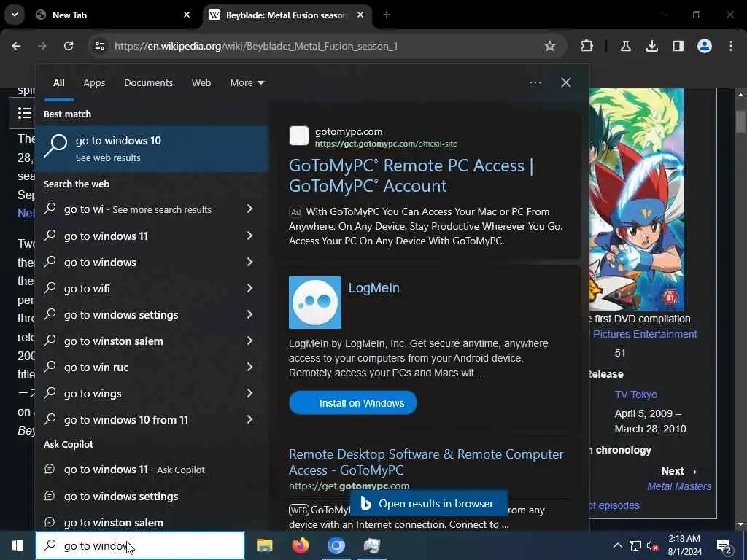Click Open results in browser button

(429, 503)
